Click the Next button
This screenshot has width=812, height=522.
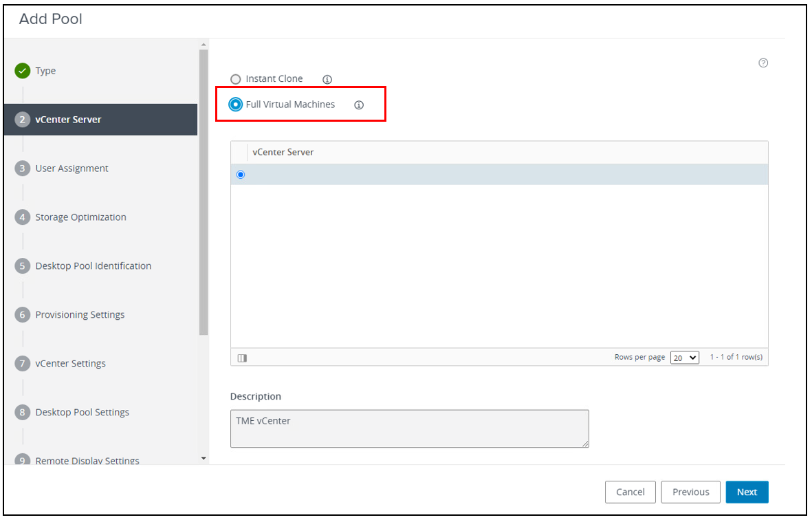[747, 492]
